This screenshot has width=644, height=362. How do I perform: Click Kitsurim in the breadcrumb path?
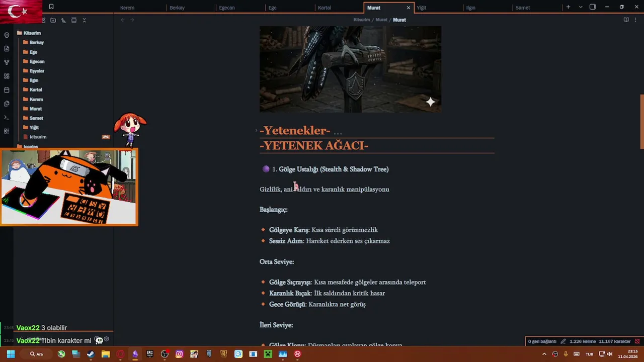[x=361, y=20]
